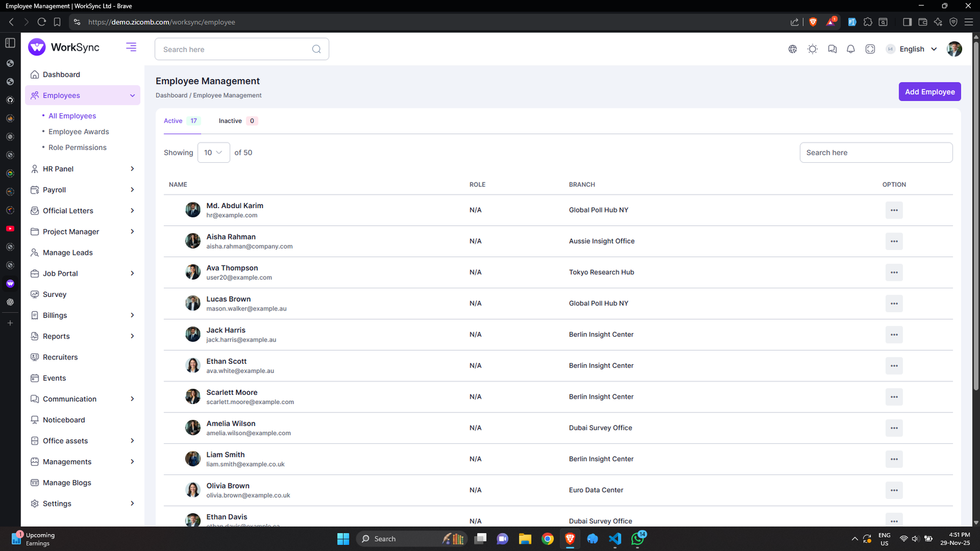
Task: Click the globe icon in header
Action: coord(793,49)
